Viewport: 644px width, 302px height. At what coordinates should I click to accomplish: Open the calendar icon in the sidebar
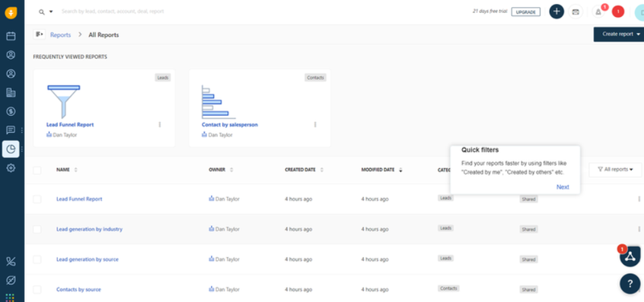point(10,35)
